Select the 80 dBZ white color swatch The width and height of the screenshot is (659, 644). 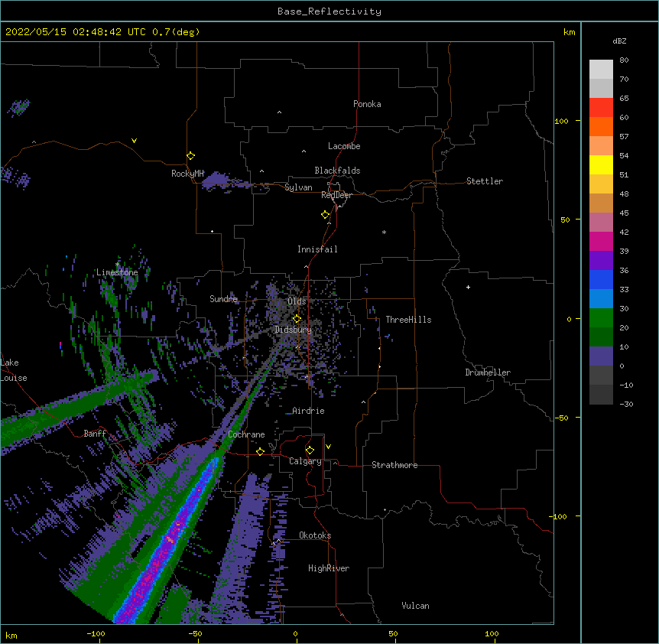[601, 69]
